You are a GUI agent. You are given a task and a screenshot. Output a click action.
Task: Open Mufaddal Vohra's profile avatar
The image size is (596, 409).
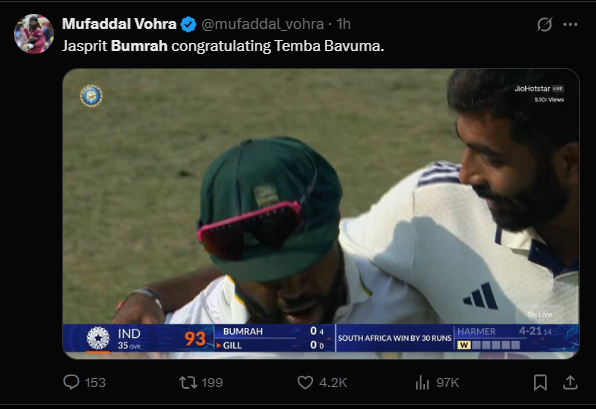tap(34, 34)
